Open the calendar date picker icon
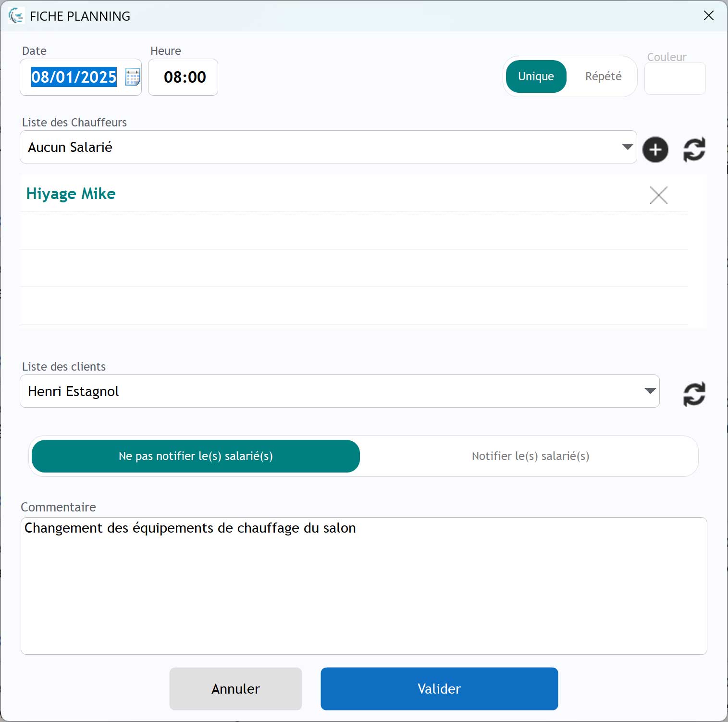Image resolution: width=728 pixels, height=722 pixels. pos(132,77)
